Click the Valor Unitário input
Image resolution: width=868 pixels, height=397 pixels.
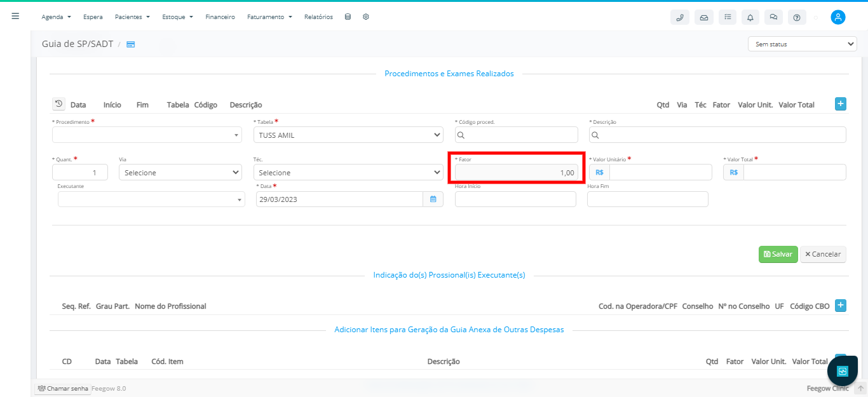[661, 172]
